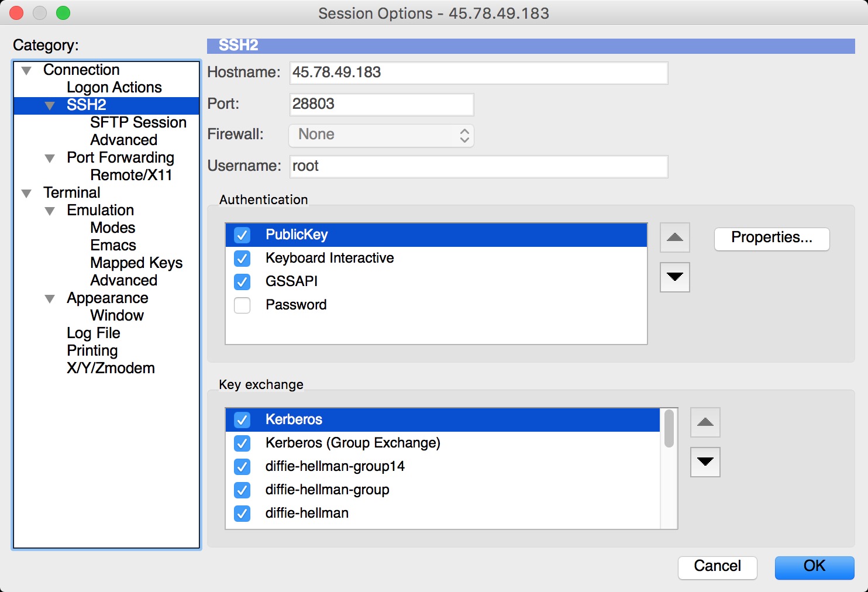Screen dimensions: 868x592
Task: Select Emacs under Emulation
Action: (113, 245)
